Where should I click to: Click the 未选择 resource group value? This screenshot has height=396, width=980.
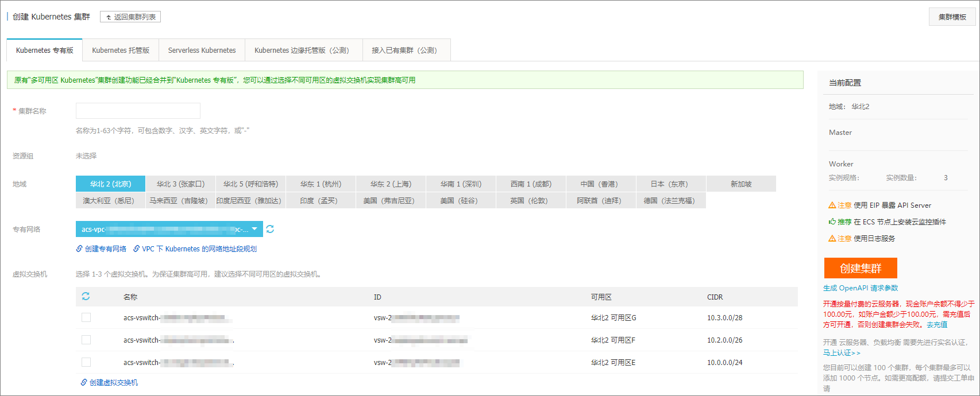pos(86,156)
